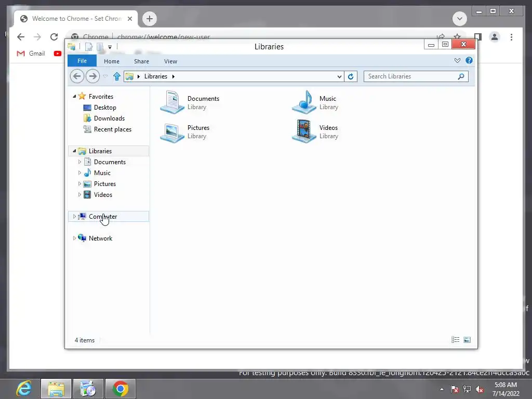
Task: Reload the Chrome page
Action: click(x=54, y=37)
